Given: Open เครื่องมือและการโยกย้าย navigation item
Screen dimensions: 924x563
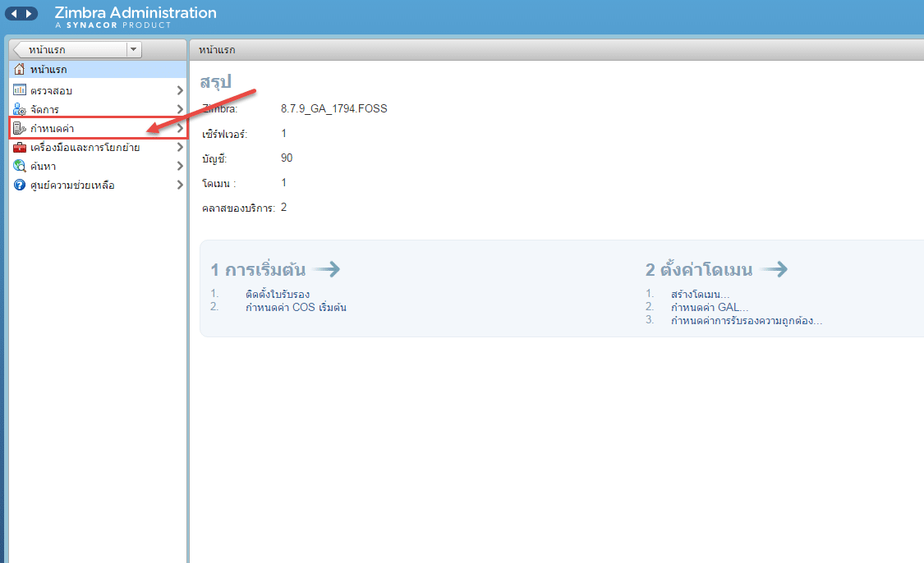Looking at the screenshot, I should tap(98, 147).
